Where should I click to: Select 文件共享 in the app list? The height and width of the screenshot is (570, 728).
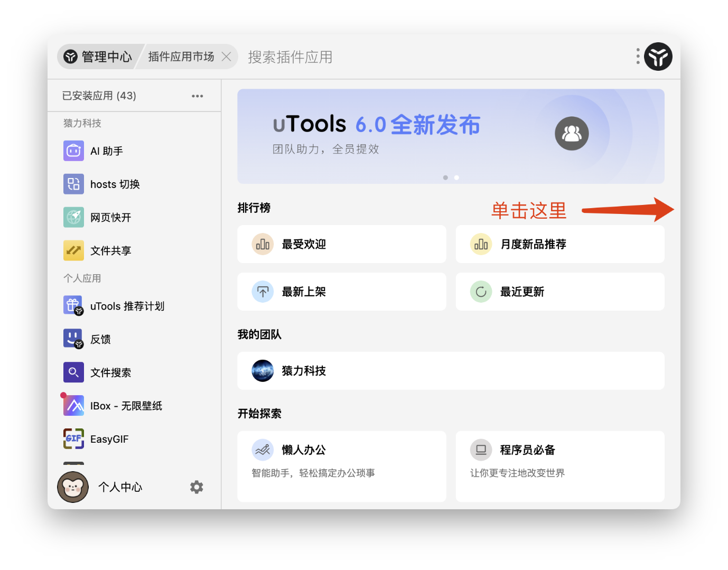pyautogui.click(x=134, y=251)
